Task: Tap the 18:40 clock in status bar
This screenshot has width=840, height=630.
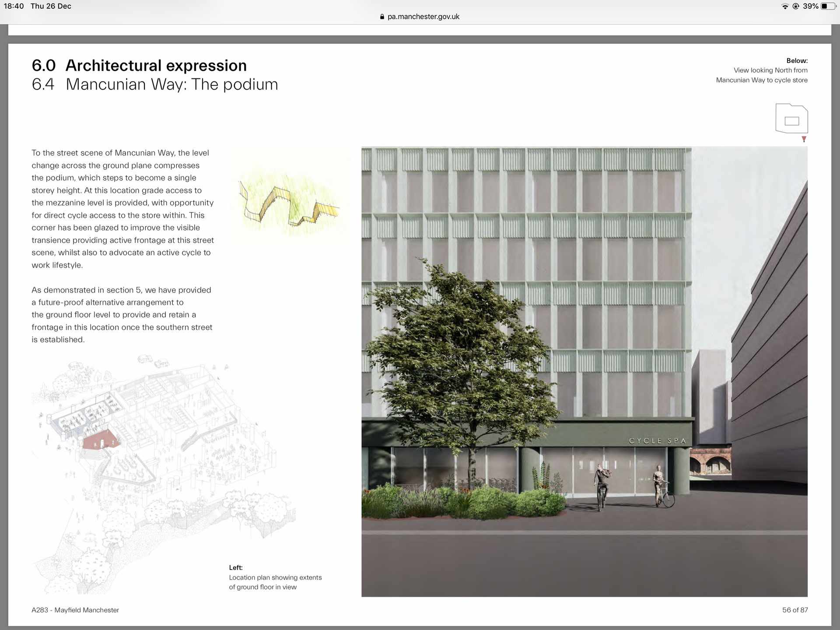Action: (x=14, y=6)
